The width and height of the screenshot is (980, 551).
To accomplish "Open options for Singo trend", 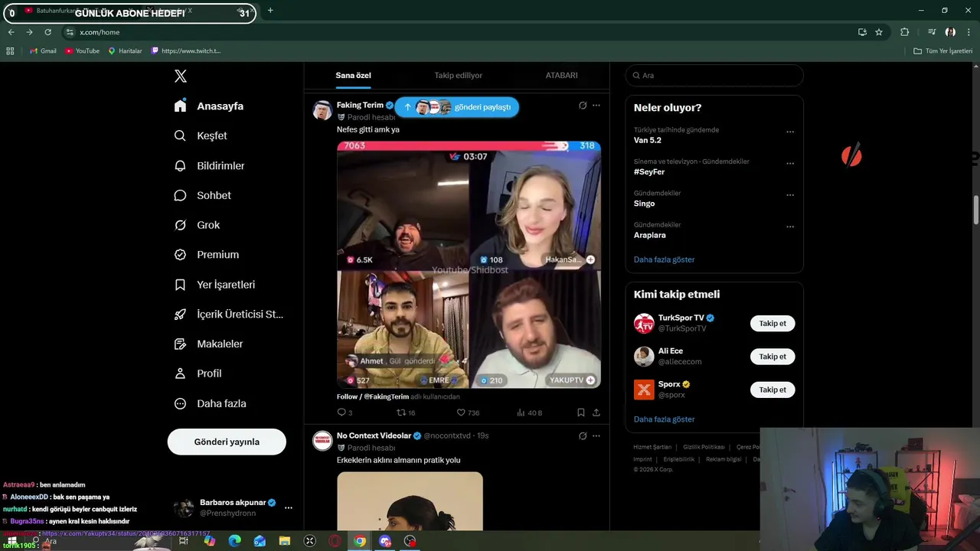I will tap(790, 195).
